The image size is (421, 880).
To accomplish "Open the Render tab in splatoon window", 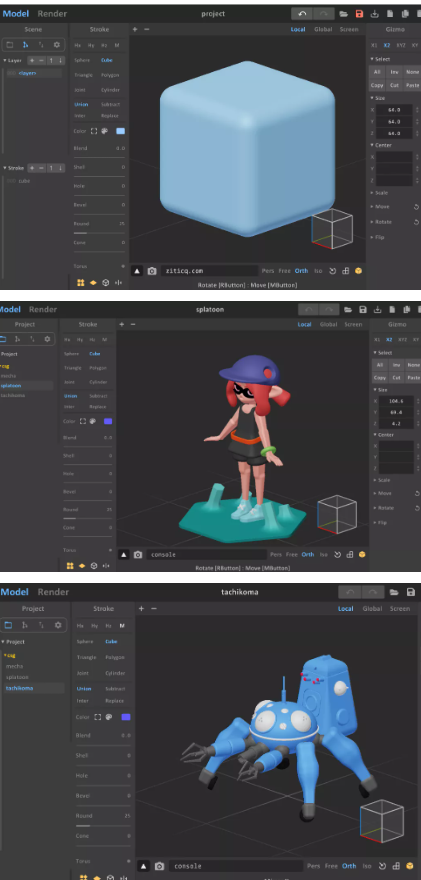I will pyautogui.click(x=43, y=309).
